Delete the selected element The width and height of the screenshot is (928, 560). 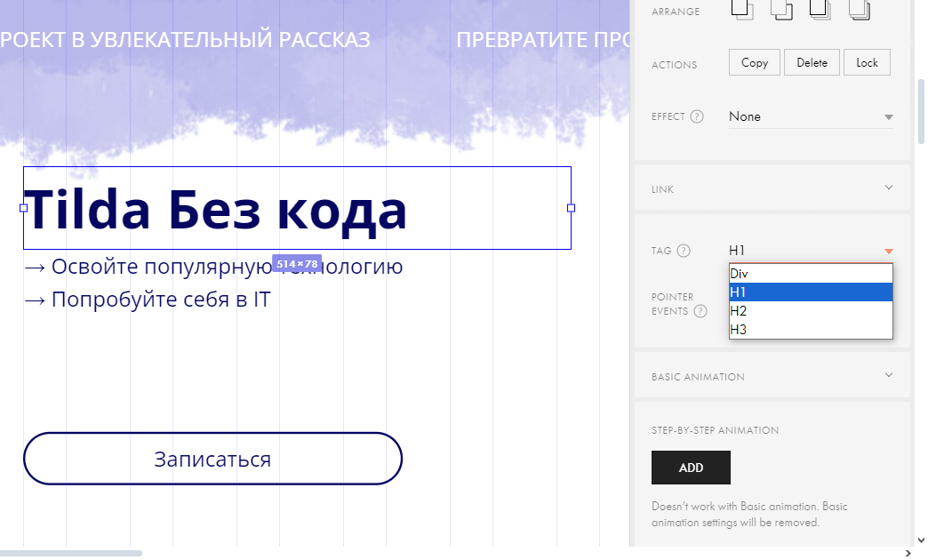click(812, 62)
